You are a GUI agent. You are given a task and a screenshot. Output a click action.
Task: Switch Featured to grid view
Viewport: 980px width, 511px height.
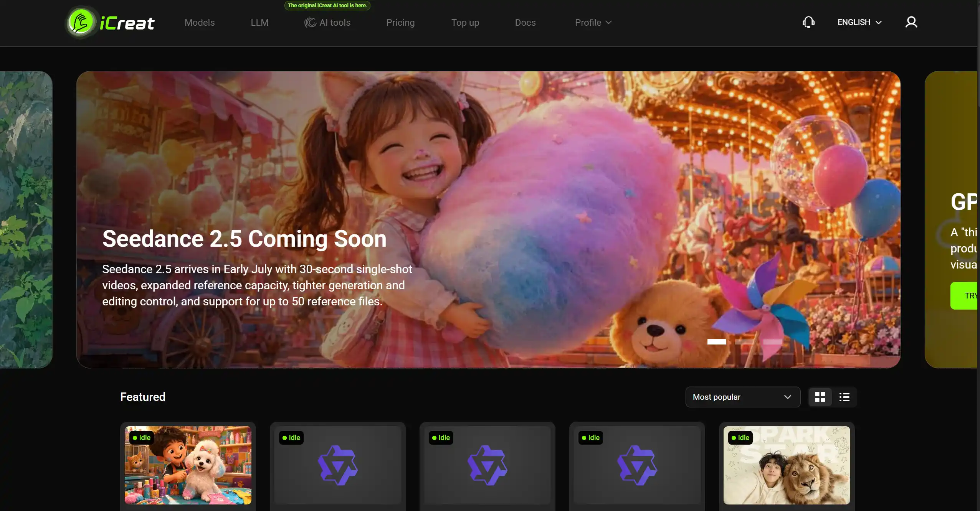click(820, 397)
